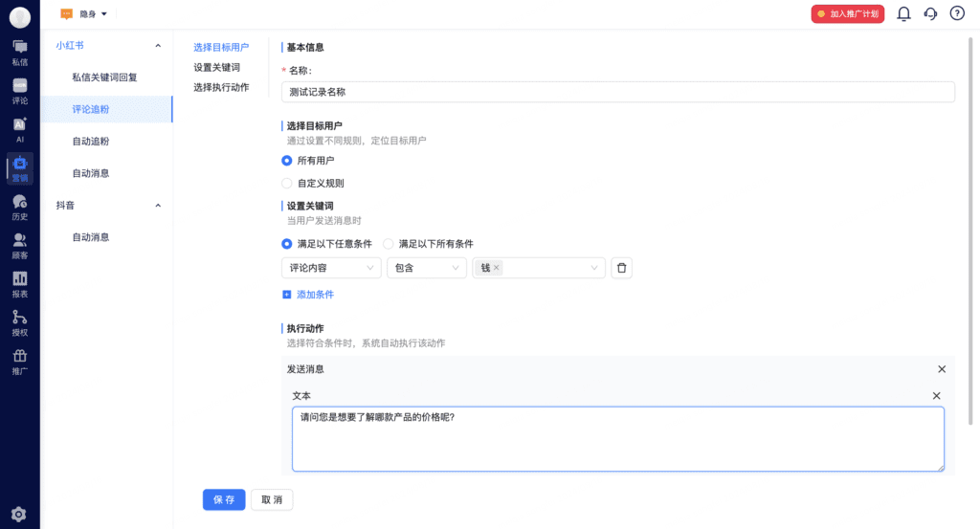Viewport: 980px width, 529px height.
Task: Open the keyword value dropdown arrow
Action: [594, 268]
